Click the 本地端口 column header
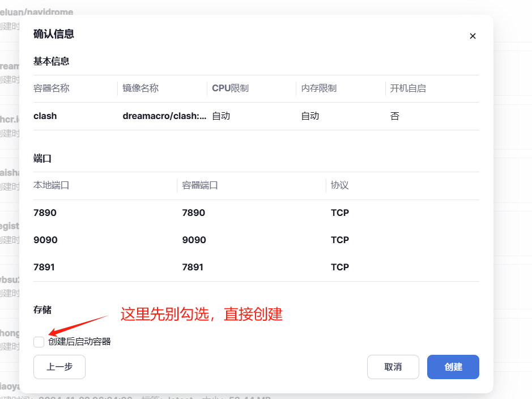 point(51,185)
